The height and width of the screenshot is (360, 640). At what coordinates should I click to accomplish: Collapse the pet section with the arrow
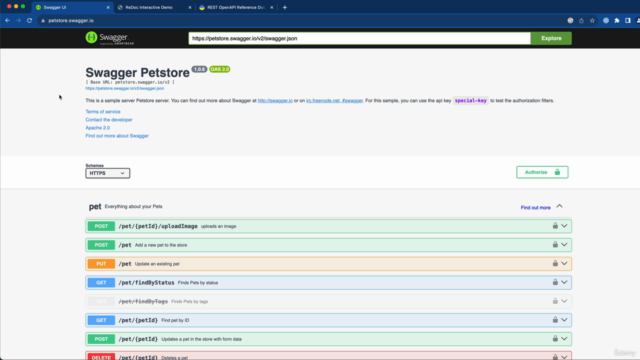(560, 207)
